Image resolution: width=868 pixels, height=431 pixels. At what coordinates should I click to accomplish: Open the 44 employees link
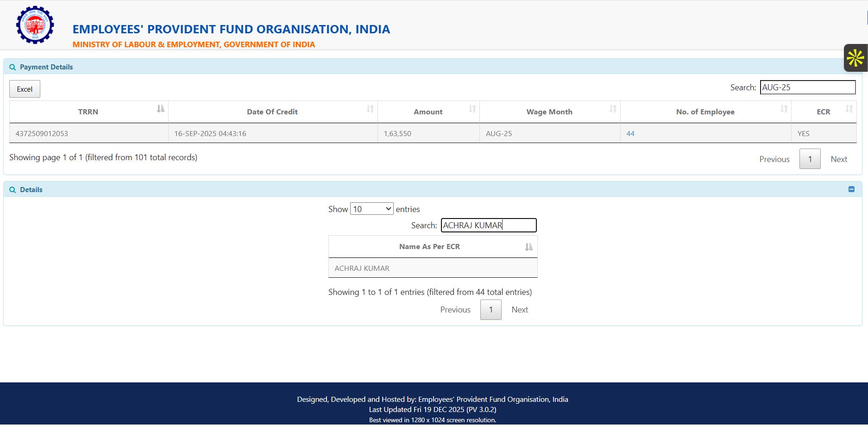[630, 133]
